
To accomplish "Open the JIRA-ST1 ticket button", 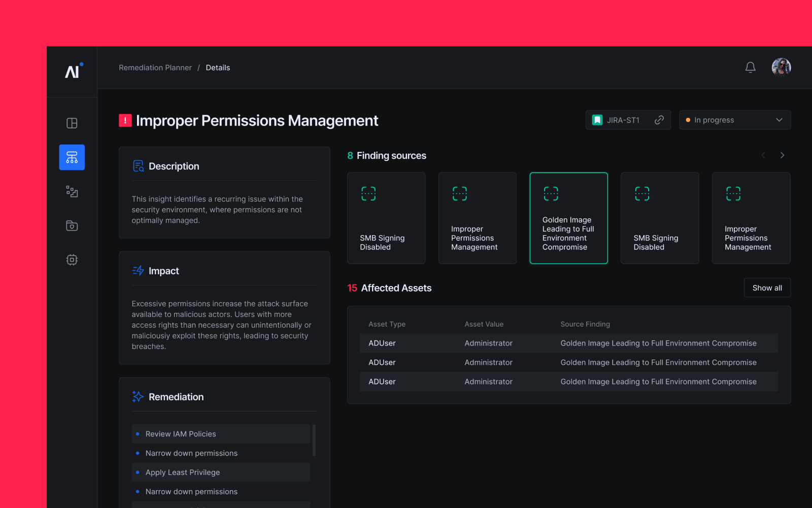I will pos(628,120).
